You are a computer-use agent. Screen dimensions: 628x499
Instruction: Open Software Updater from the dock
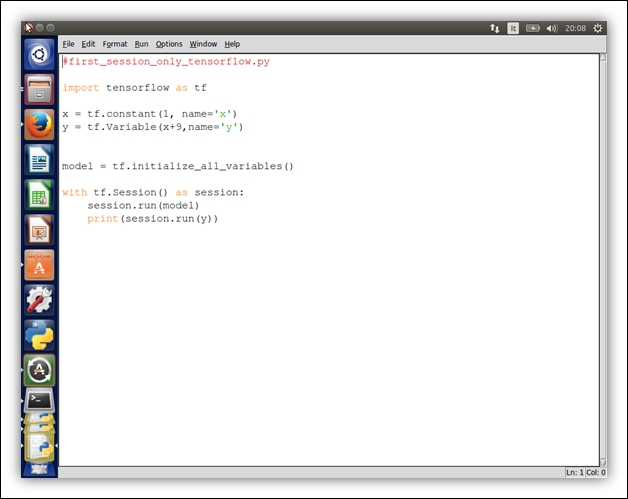39,370
